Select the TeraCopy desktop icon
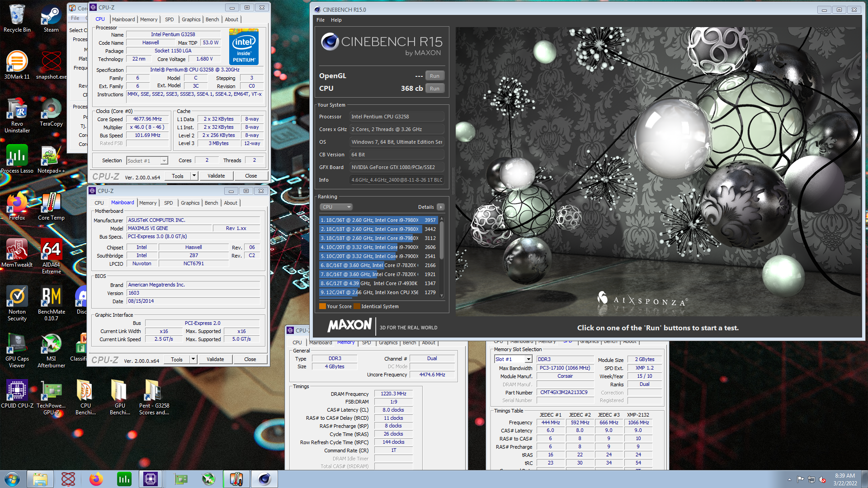Screen dimensions: 868x488 tap(51, 112)
